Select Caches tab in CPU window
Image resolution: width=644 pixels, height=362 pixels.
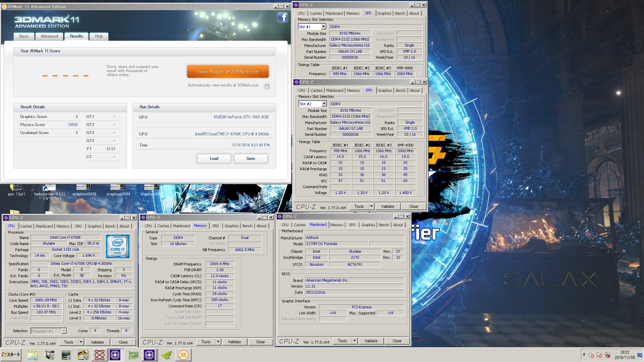[26, 226]
